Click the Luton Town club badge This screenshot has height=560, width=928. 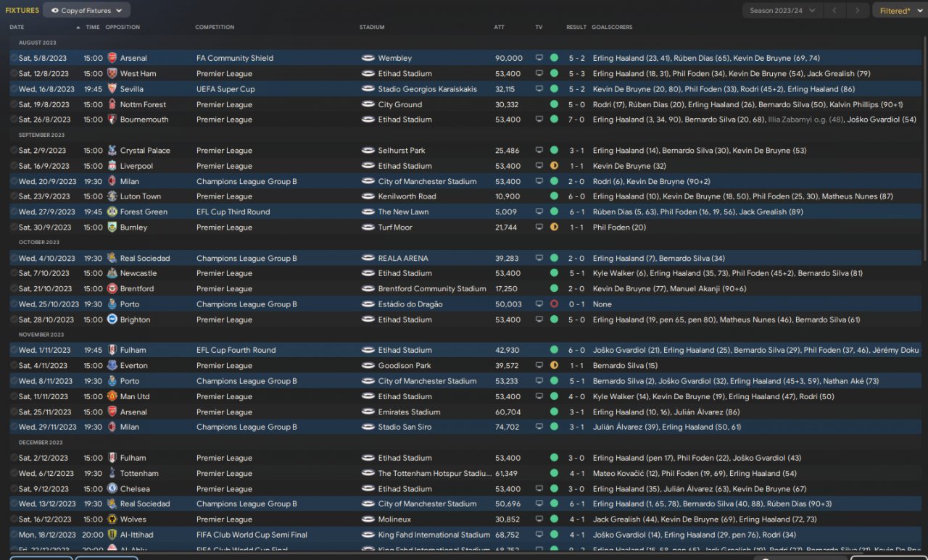pyautogui.click(x=112, y=196)
